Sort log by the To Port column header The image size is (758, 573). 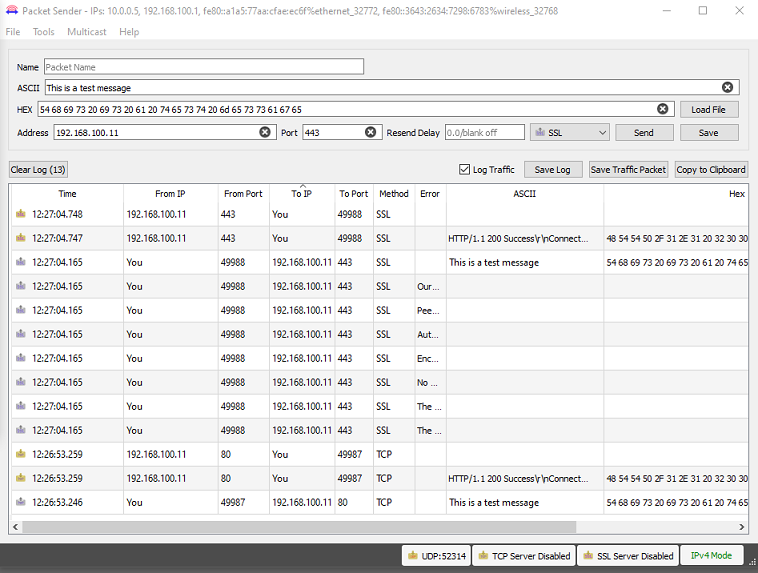[353, 193]
